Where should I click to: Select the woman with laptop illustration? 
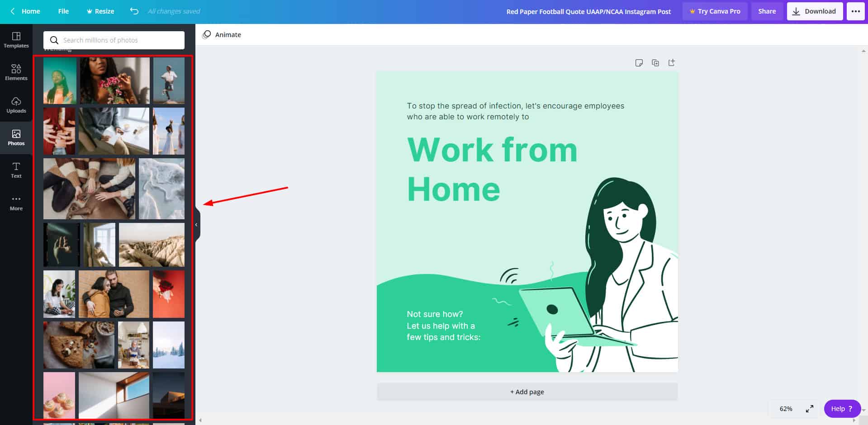coord(611,275)
